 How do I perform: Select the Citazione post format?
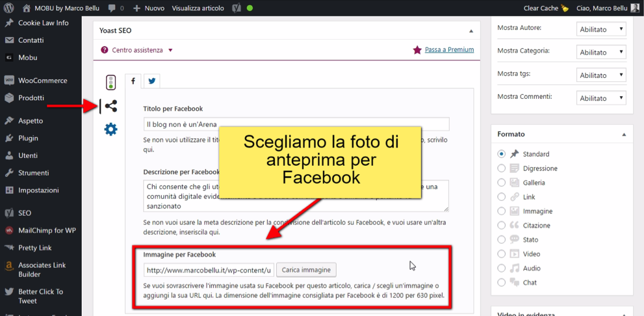pos(502,225)
